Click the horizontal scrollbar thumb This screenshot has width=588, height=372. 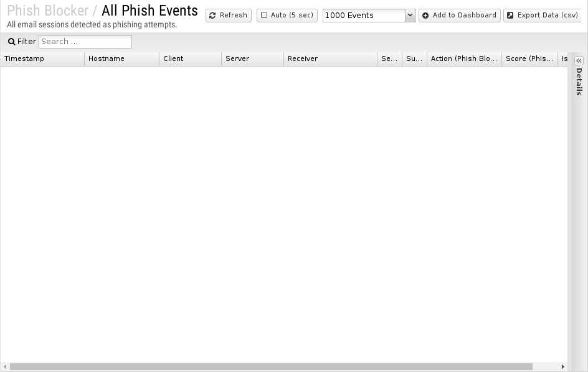pos(271,367)
